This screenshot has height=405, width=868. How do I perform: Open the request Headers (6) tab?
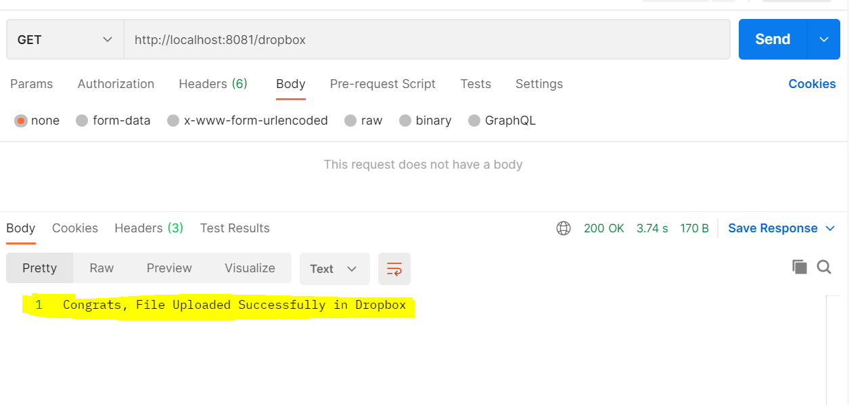212,84
